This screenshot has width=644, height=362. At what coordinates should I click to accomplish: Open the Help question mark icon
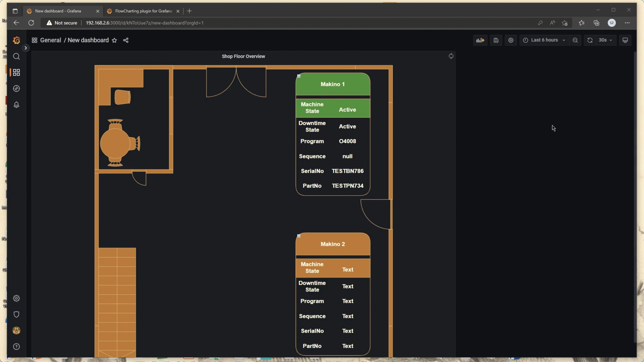[x=16, y=347]
